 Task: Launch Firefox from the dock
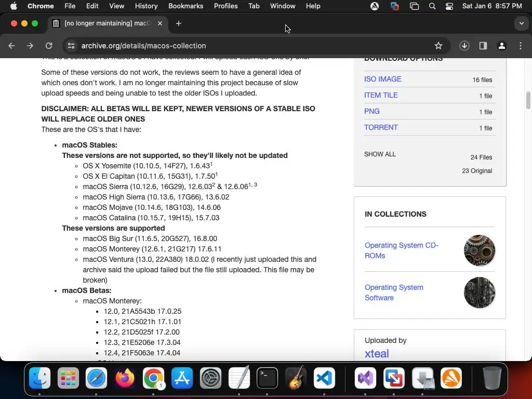click(x=125, y=378)
